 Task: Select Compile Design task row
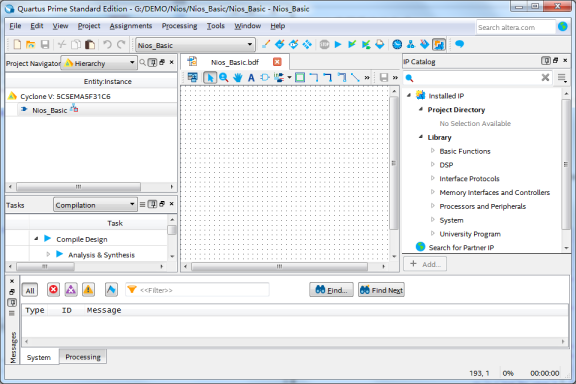[82, 239]
